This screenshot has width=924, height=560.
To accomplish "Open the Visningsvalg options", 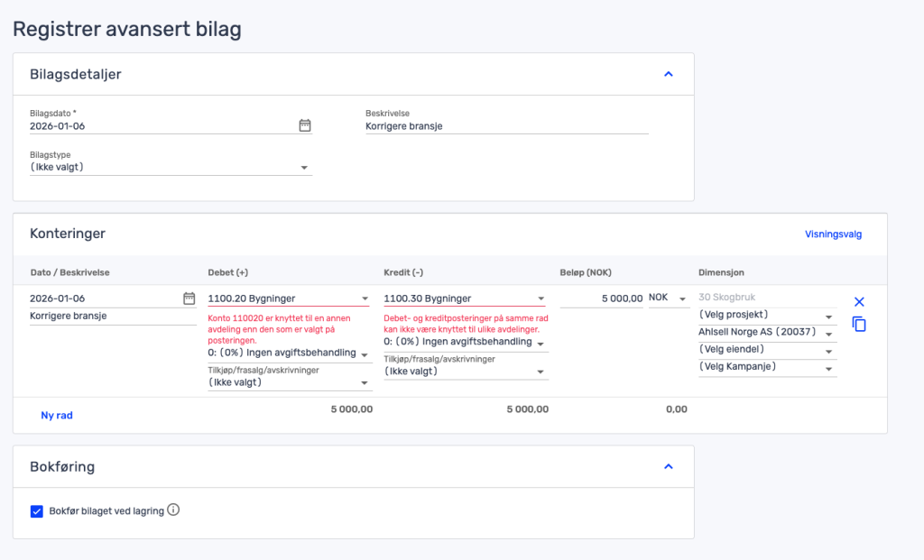I will click(833, 234).
